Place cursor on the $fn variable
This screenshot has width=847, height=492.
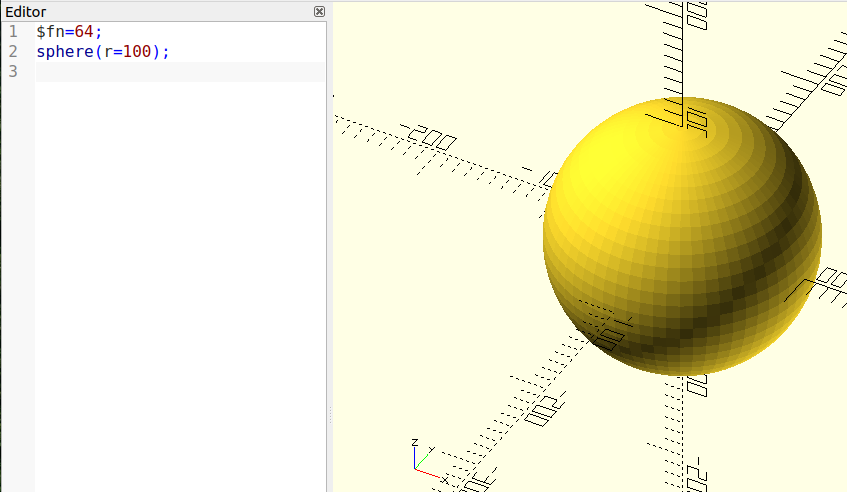click(x=50, y=31)
